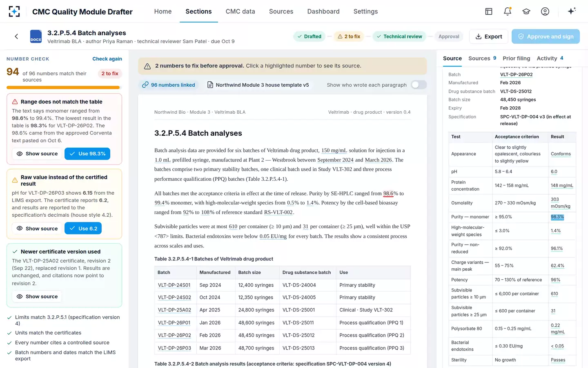Screen dimensions: 588x368
Task: Go to the Home tab
Action: pyautogui.click(x=163, y=11)
